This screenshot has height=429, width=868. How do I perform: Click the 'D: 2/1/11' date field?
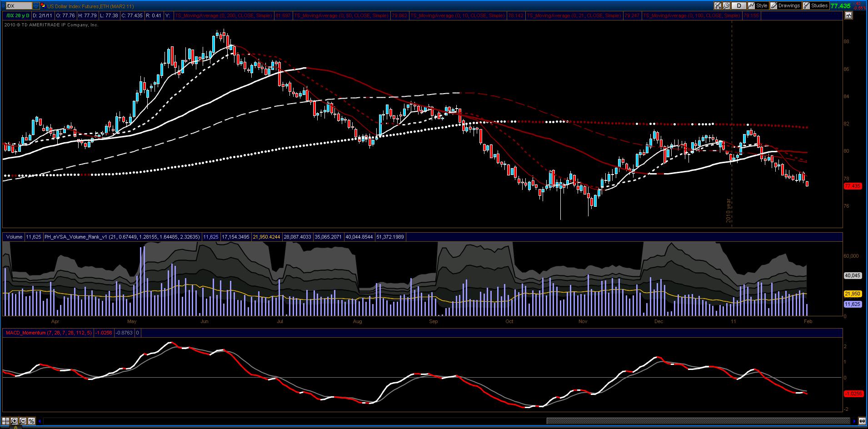[x=42, y=15]
